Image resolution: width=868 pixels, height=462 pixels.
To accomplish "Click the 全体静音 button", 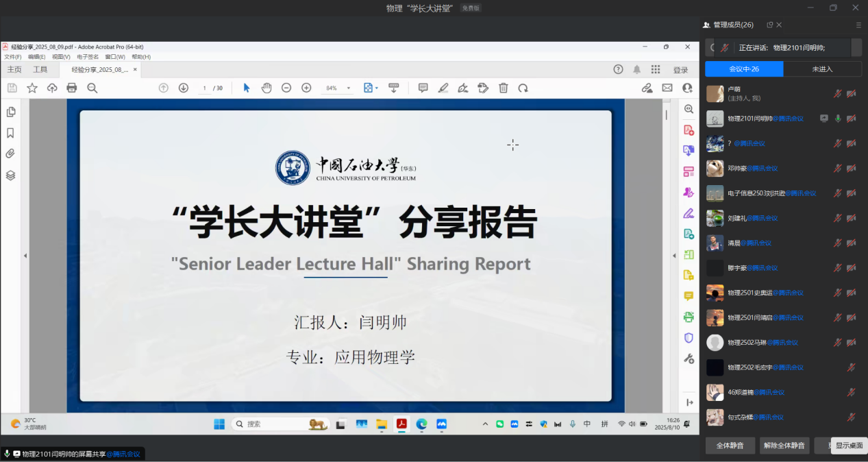I will coord(730,446).
